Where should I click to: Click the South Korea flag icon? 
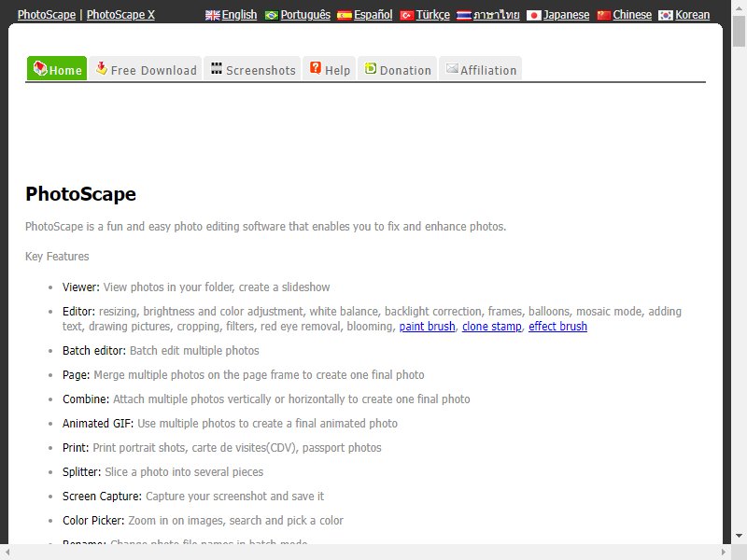[x=666, y=15]
